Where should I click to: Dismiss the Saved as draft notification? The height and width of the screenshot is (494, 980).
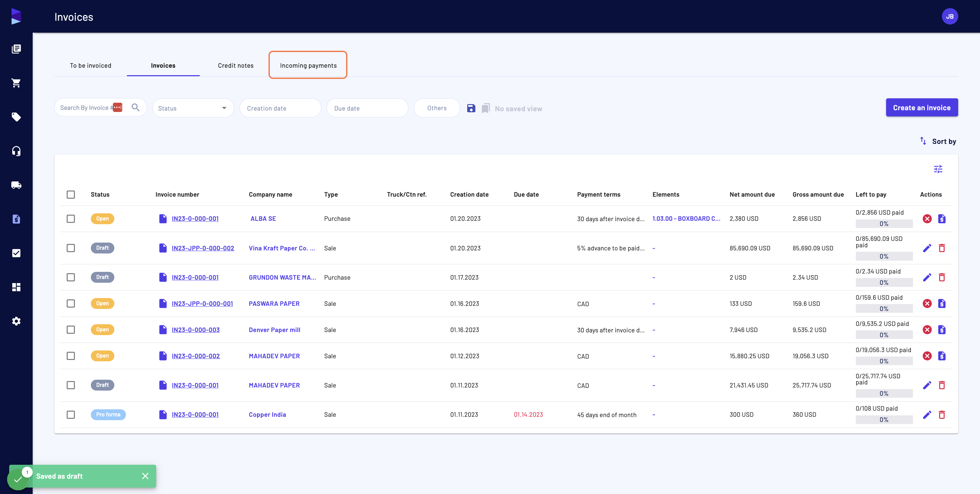(x=145, y=476)
